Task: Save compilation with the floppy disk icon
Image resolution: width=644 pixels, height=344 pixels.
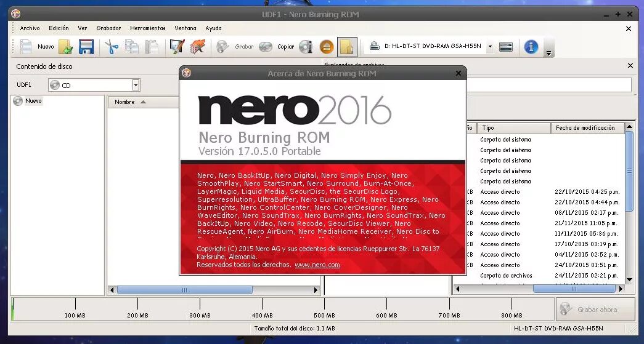Action: coord(86,47)
